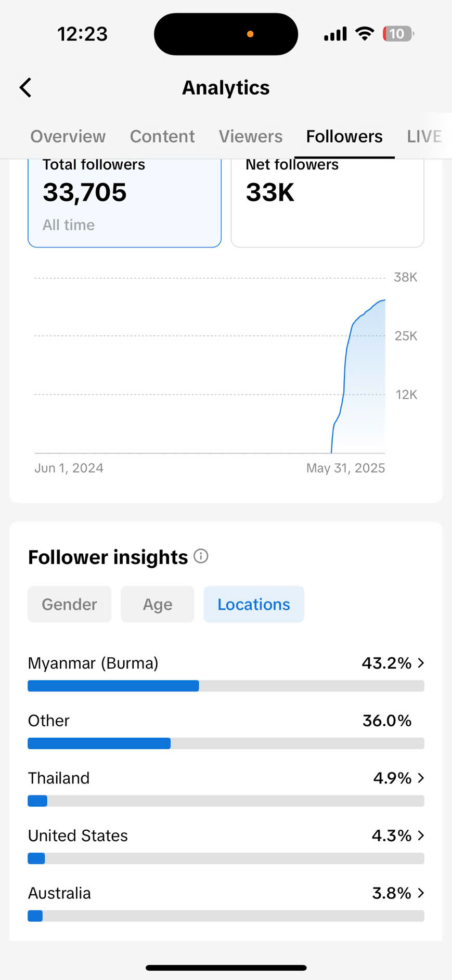Select the Age insights filter

[158, 604]
